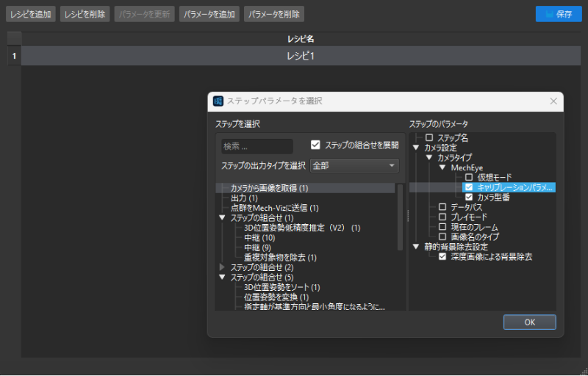Select 点群をMech-Vizに送信 (1) step
The height and width of the screenshot is (376, 588).
point(274,208)
